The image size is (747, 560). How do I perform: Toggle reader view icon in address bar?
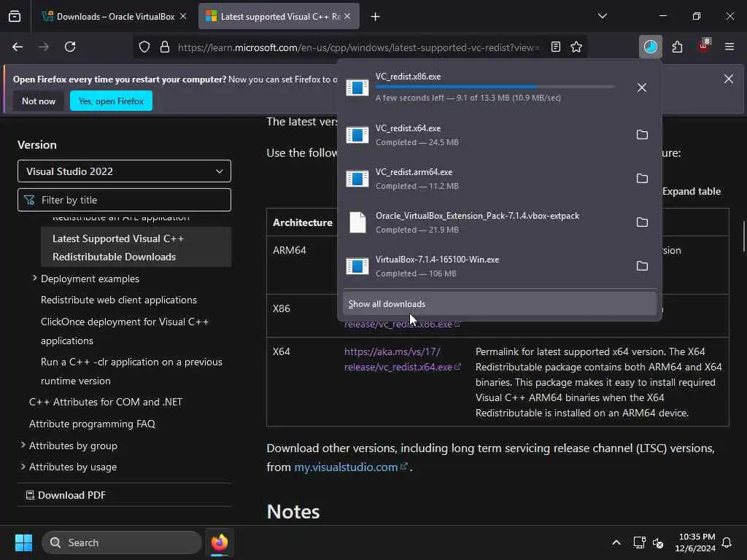555,47
